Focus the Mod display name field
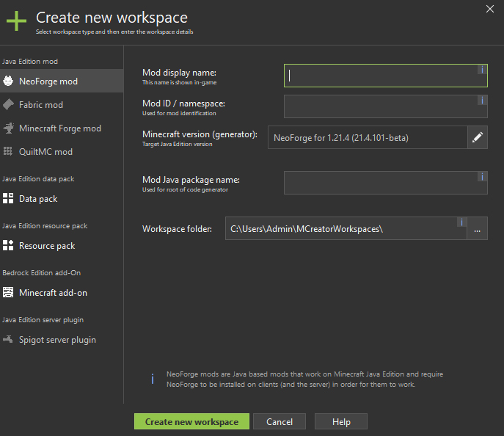 386,76
